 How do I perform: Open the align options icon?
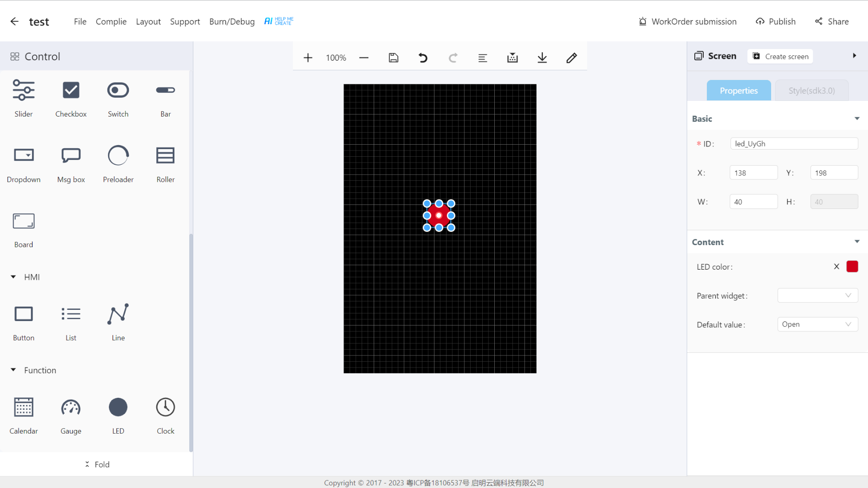coord(483,58)
